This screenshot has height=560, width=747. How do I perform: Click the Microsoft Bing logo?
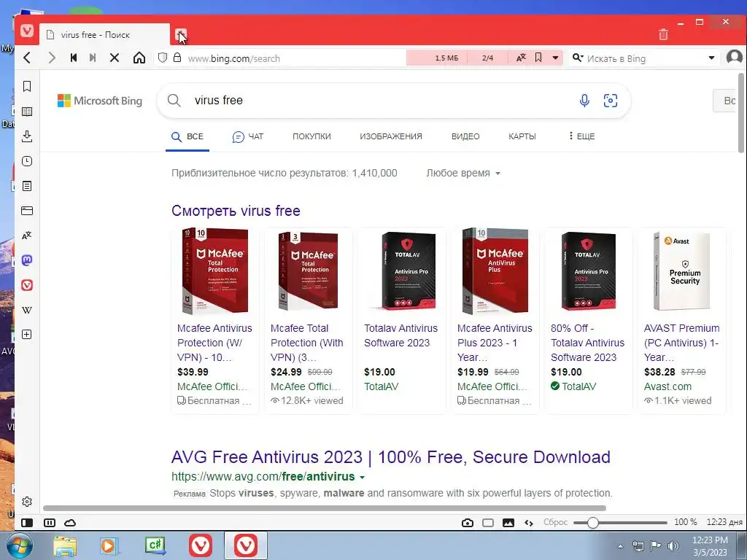point(99,101)
